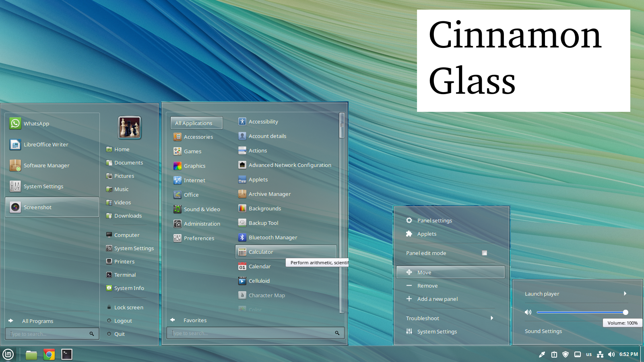The image size is (644, 362).
Task: Open the network icon in the system tray
Action: tap(600, 354)
